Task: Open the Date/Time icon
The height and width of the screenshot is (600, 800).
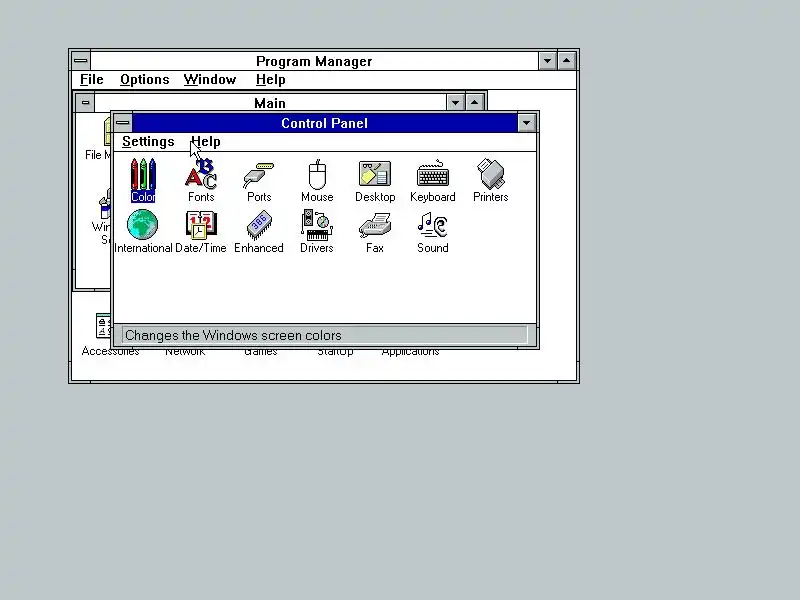Action: pyautogui.click(x=201, y=231)
